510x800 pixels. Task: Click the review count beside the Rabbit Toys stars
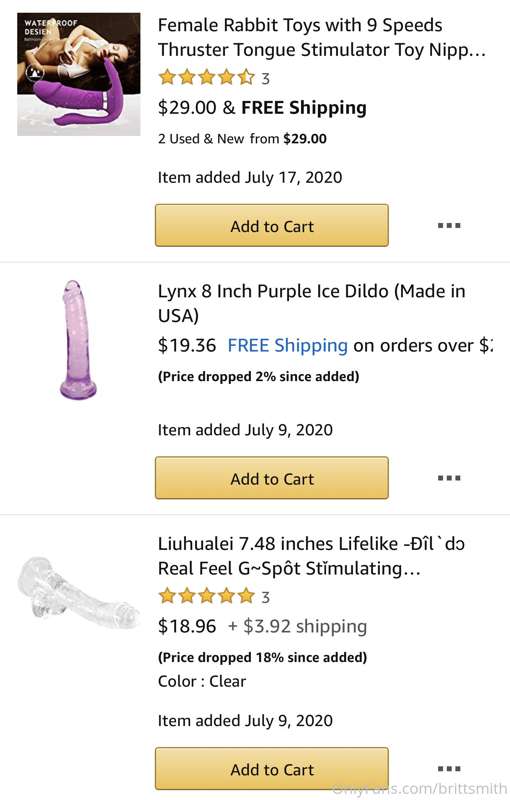coord(265,79)
